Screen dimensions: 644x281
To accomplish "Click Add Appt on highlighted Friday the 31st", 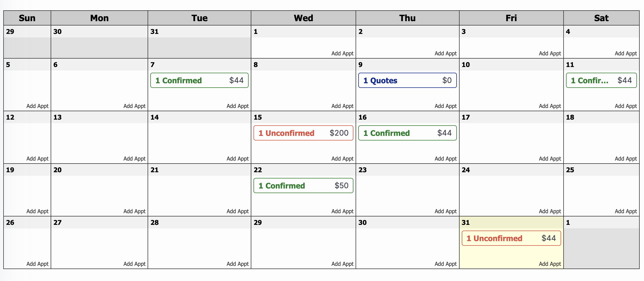I will [x=550, y=264].
